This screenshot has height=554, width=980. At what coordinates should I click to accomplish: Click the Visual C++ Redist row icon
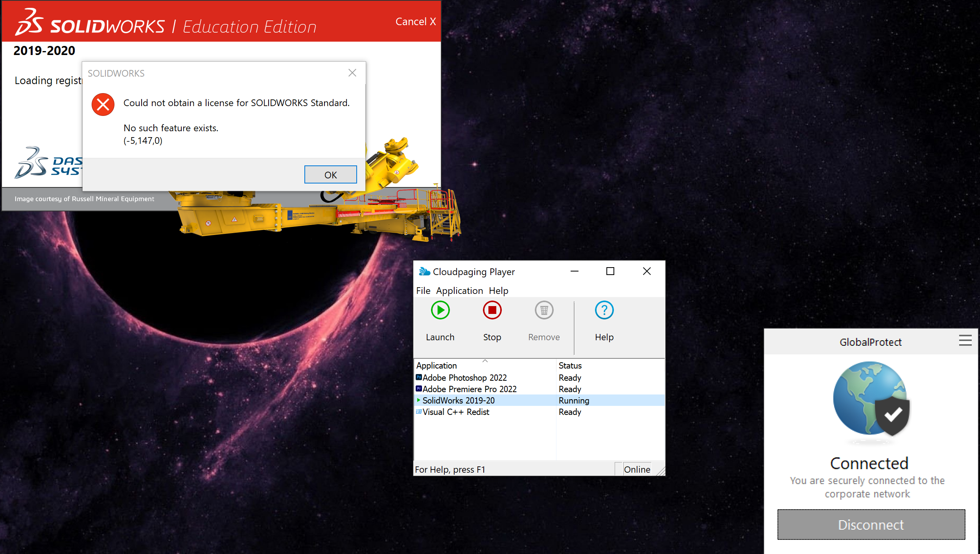(x=419, y=412)
